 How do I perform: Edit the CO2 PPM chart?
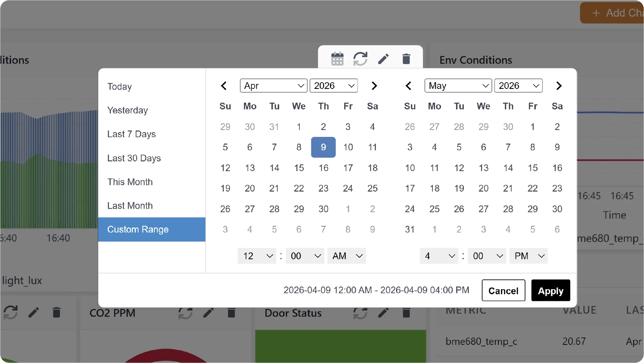(x=208, y=313)
